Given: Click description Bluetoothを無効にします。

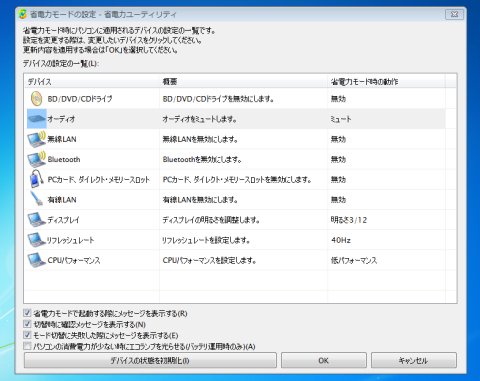Looking at the screenshot, I should 202,159.
